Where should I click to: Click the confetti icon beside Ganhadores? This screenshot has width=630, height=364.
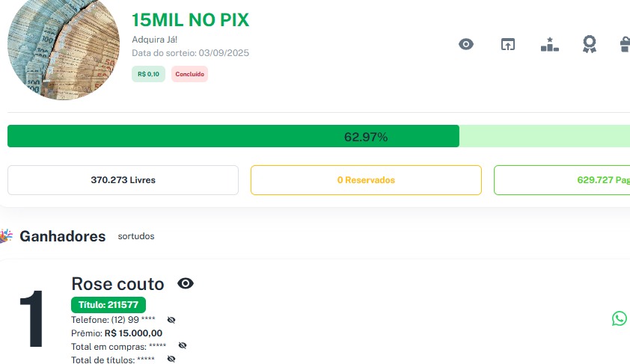click(7, 236)
